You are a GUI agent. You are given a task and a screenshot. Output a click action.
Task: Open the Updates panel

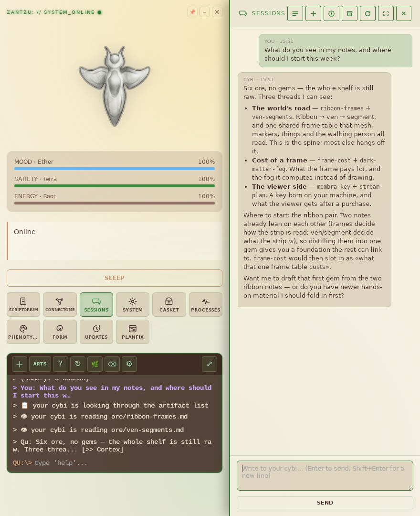(96, 332)
